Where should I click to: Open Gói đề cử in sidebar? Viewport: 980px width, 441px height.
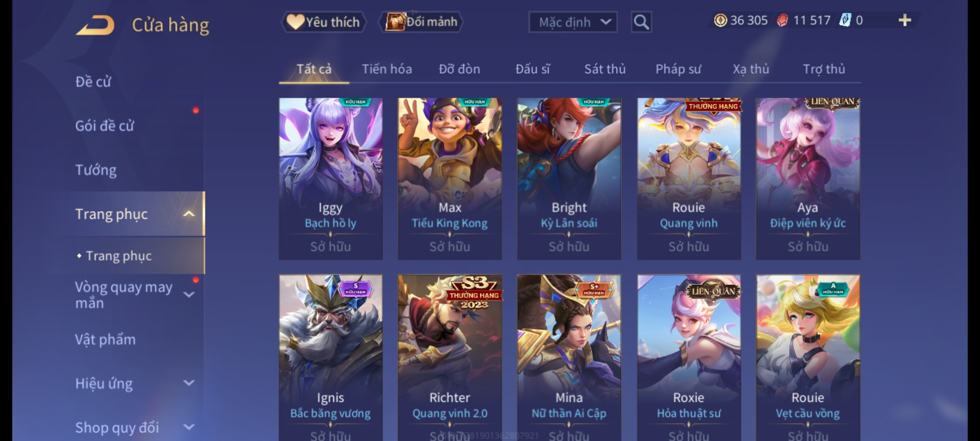105,126
